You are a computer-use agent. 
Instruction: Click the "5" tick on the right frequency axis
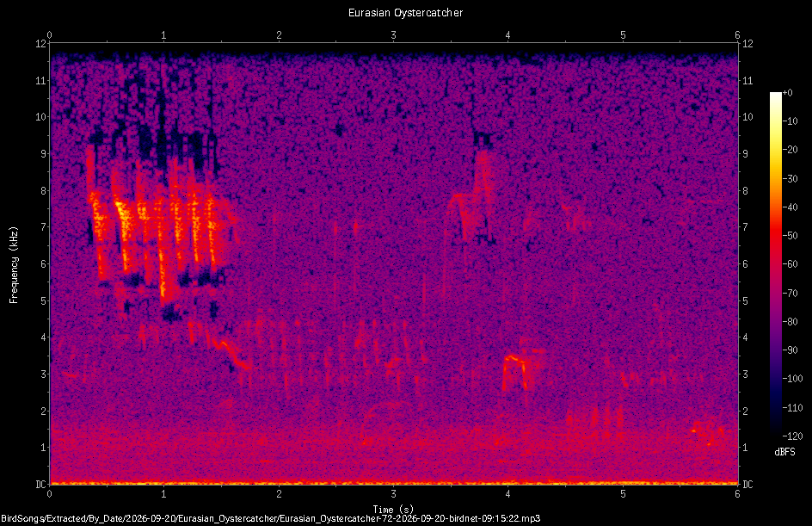[x=746, y=301]
